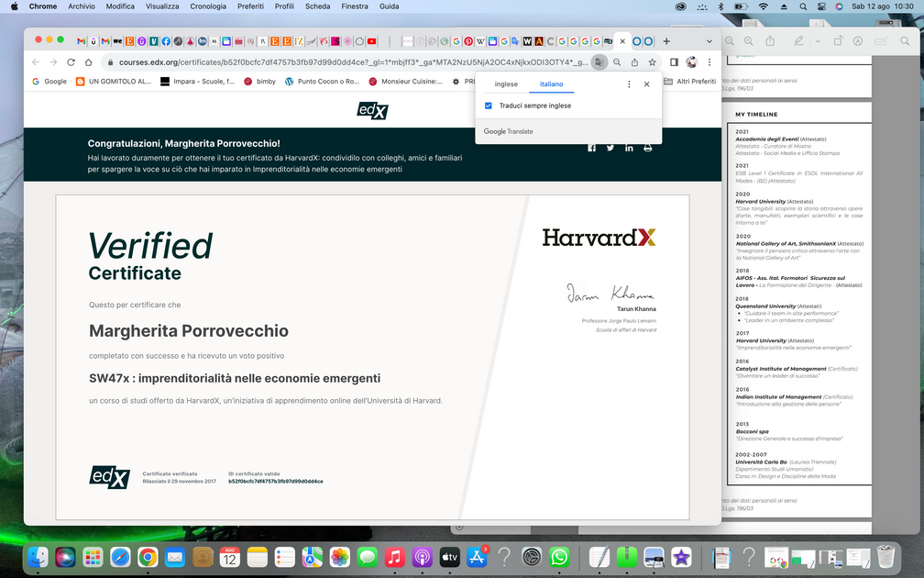Click the share icon in Preview window
924x578 pixels.
point(770,40)
